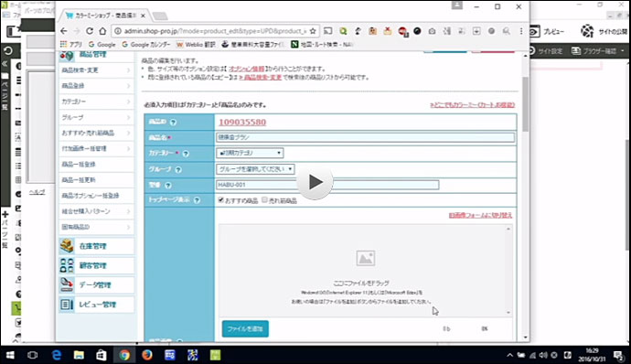
Task: Go back in the Chrome browser
Action: point(64,31)
